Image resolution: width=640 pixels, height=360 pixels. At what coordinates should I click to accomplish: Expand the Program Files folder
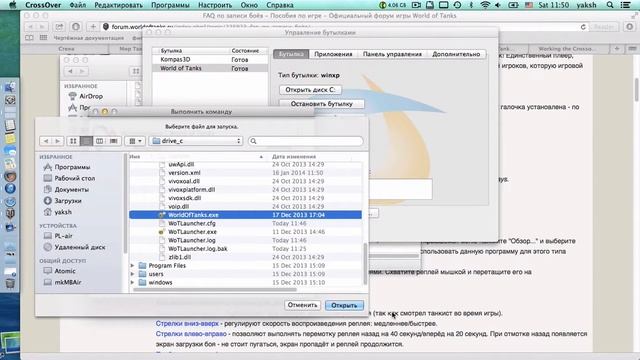click(132, 266)
